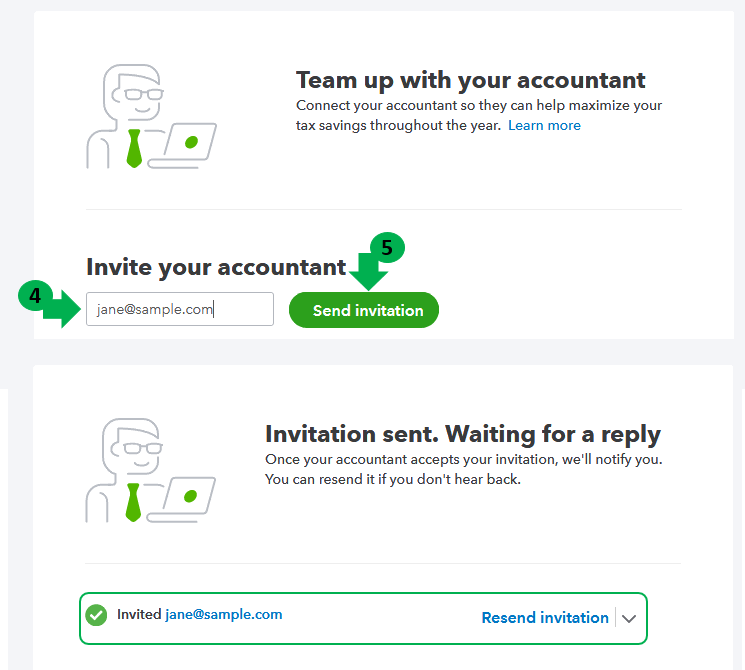Select the Invite your accountant heading
Screen dimensions: 745x670
pos(216,267)
